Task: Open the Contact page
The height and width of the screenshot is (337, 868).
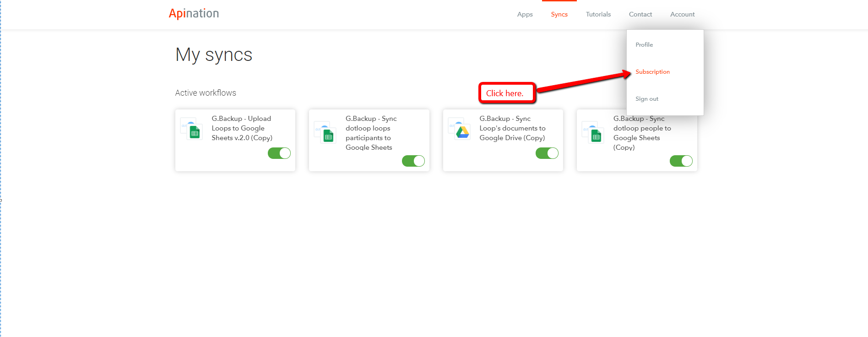Action: (640, 14)
